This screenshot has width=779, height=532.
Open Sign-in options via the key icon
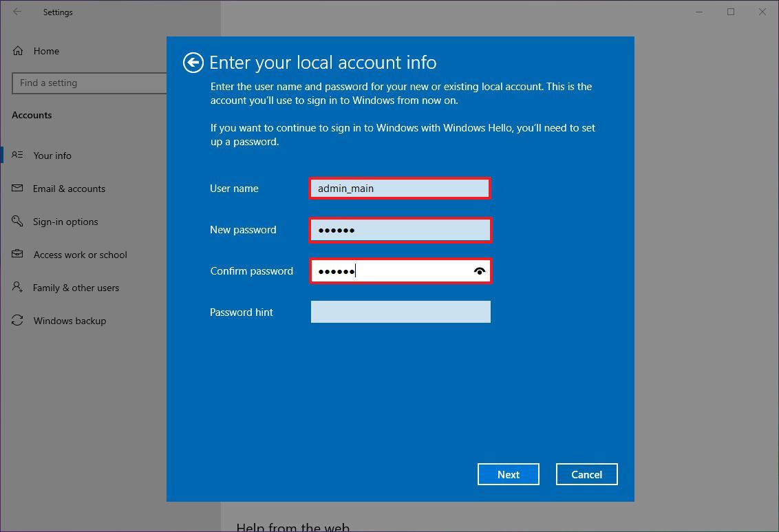point(17,222)
